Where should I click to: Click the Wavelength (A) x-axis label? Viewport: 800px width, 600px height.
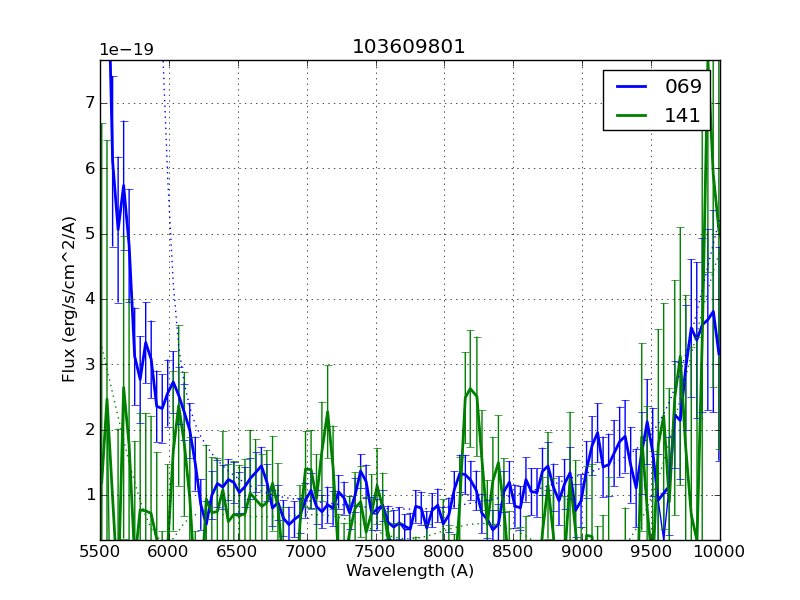(x=410, y=571)
